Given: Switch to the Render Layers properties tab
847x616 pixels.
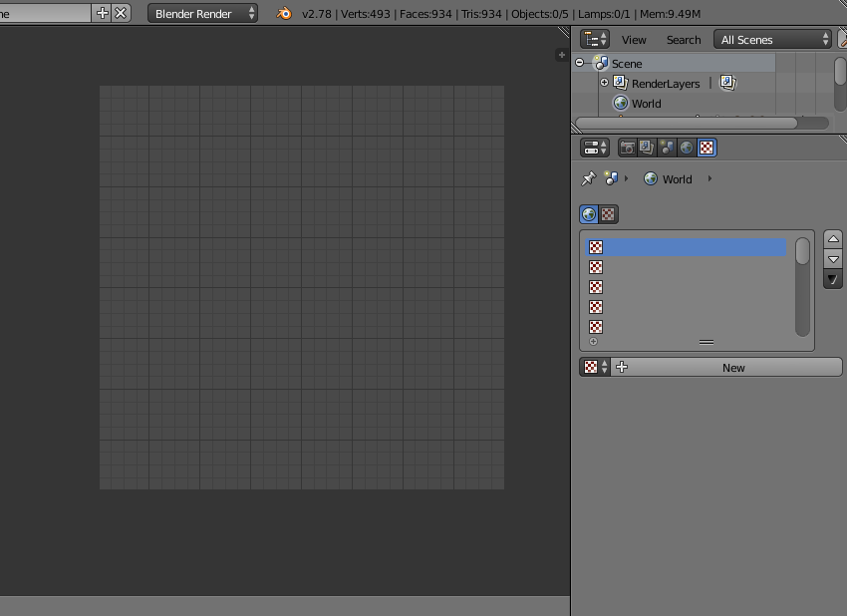Looking at the screenshot, I should (x=647, y=148).
